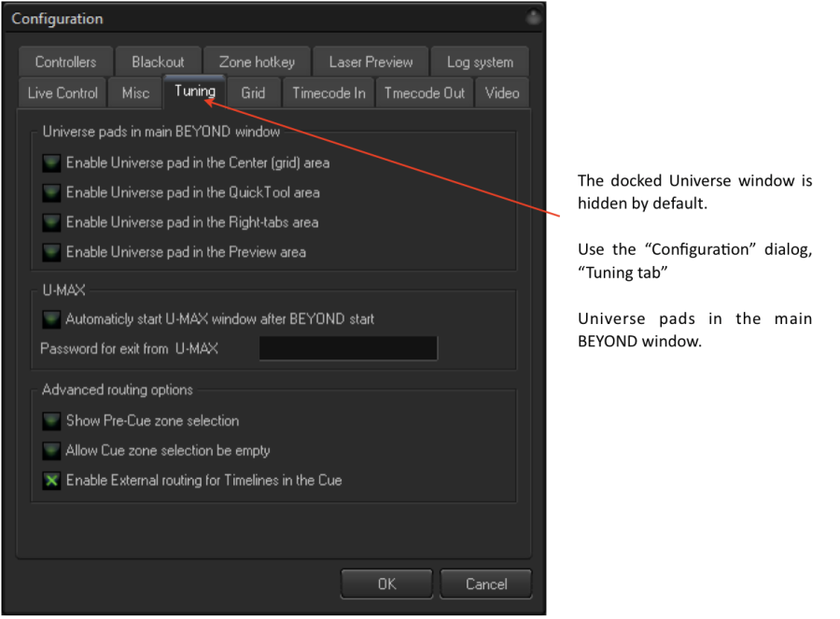The width and height of the screenshot is (840, 619).
Task: Toggle auto-start U-MAX window after BEYOND start
Action: pyautogui.click(x=51, y=319)
